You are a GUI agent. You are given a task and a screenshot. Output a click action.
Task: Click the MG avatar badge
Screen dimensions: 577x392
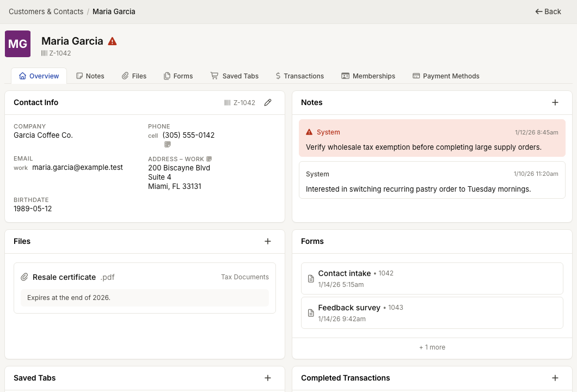17,44
